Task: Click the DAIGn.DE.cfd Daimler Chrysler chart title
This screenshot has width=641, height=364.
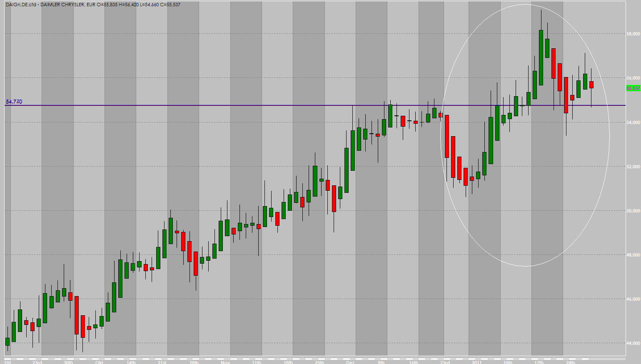Action: [93, 5]
